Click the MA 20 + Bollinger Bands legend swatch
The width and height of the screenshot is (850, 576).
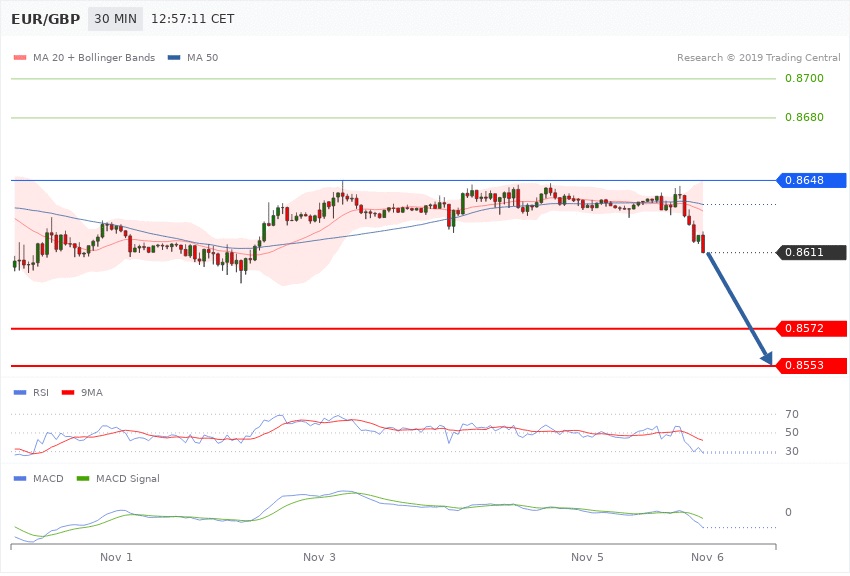click(x=19, y=58)
